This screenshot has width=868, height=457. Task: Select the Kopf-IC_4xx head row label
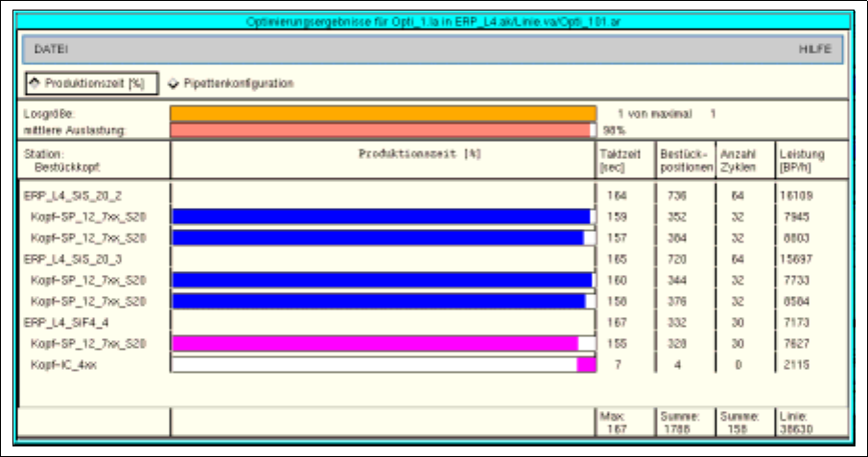coord(63,365)
